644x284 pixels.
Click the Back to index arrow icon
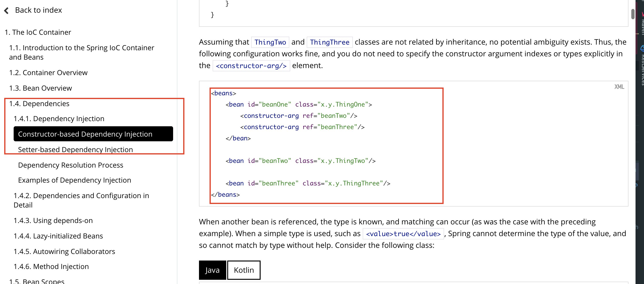pyautogui.click(x=7, y=10)
